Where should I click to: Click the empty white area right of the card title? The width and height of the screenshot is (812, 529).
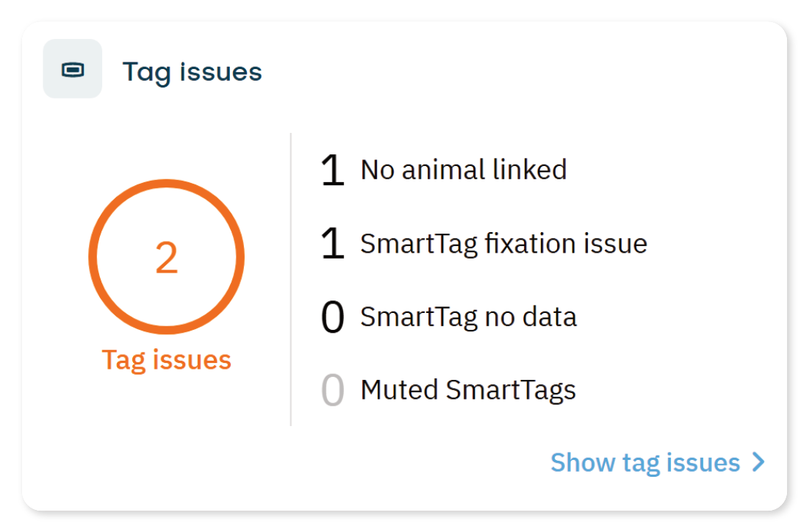pyautogui.click(x=514, y=72)
